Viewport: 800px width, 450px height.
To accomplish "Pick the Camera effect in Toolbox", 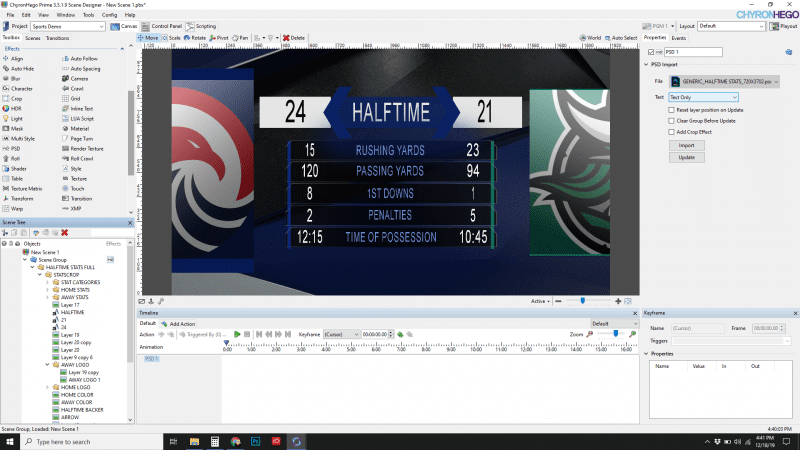I will click(79, 78).
